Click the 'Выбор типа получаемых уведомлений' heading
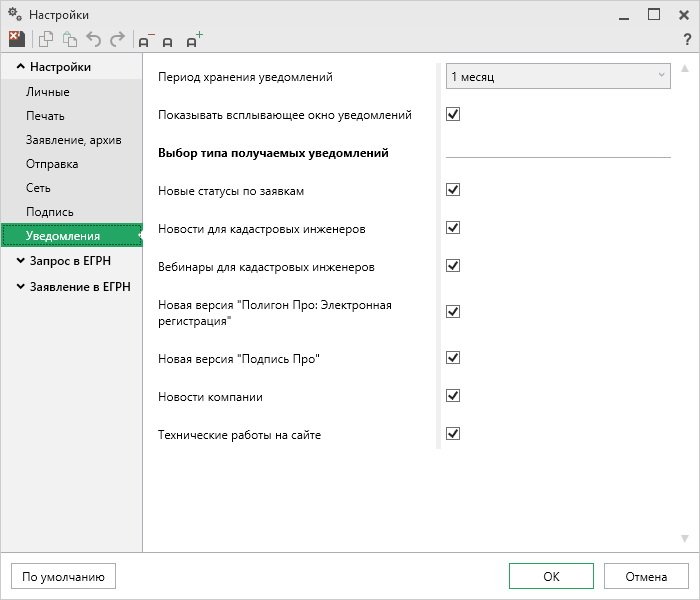 (x=273, y=153)
